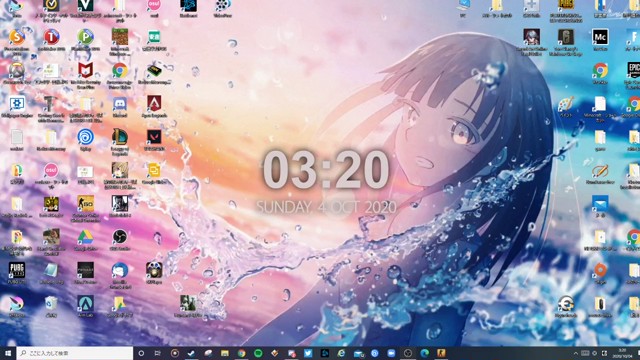The image size is (640, 360).
Task: Open the hammer T icon beside Wallpaper Engine
Action: pos(51,104)
